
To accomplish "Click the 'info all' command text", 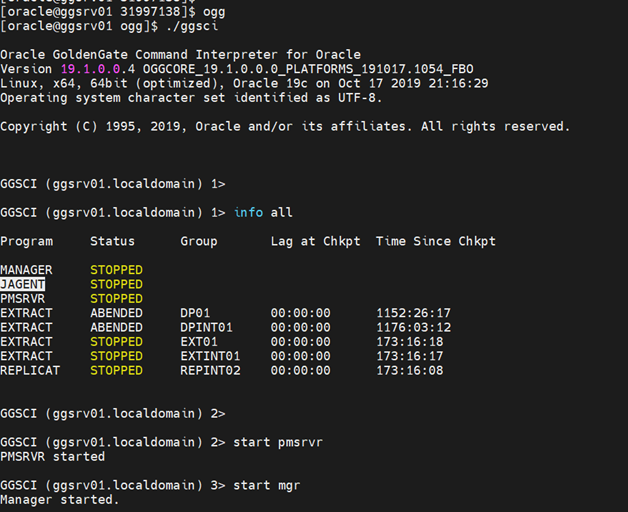I will 263,212.
